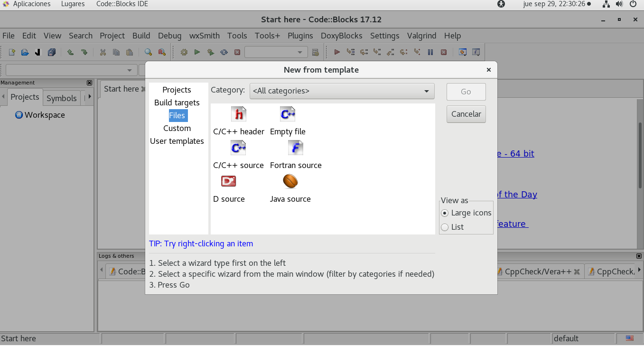The height and width of the screenshot is (346, 644).
Task: Select the Fortran source template
Action: 295,148
